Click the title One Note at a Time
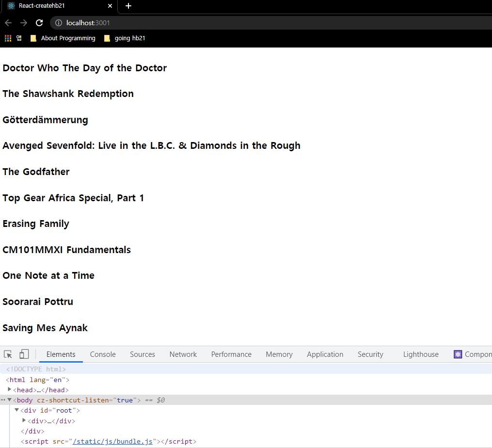492x448 pixels. [48, 275]
